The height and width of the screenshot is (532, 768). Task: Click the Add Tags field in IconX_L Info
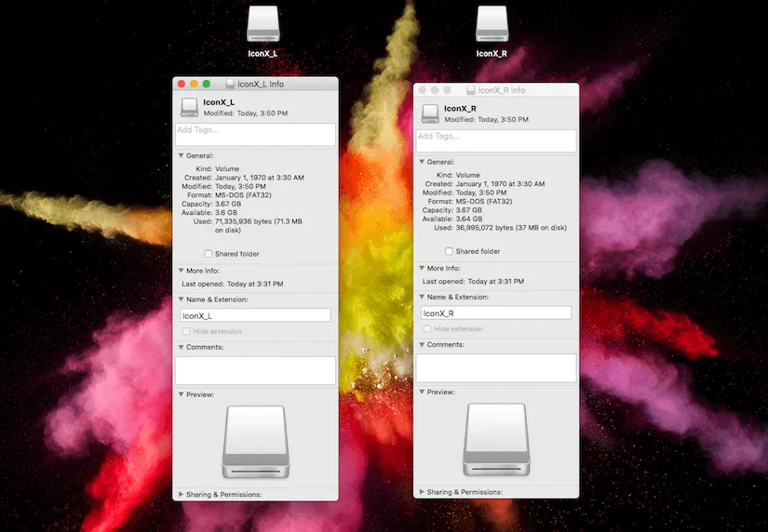coord(255,134)
